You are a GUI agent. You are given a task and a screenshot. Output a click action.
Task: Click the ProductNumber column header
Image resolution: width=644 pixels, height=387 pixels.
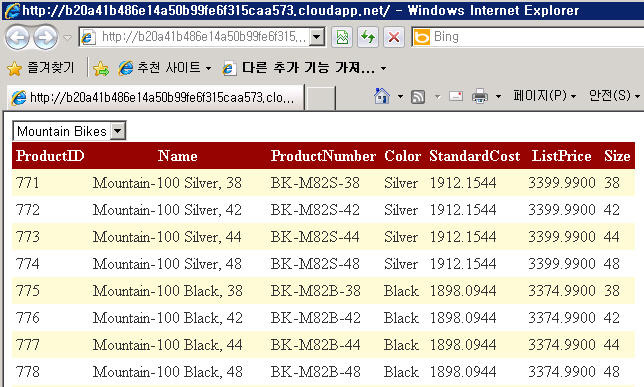[x=323, y=156]
